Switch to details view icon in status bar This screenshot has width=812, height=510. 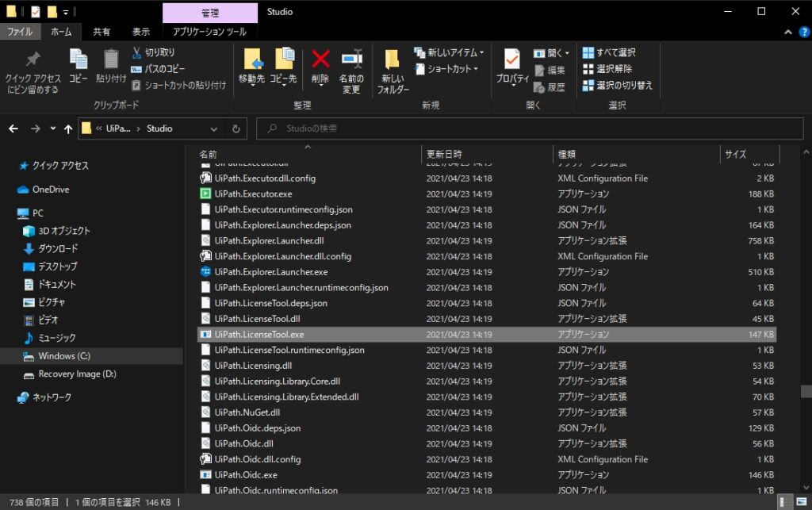(x=784, y=502)
